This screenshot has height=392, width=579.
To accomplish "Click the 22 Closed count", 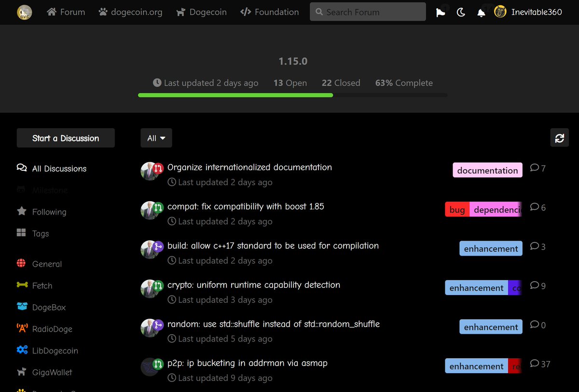I will [341, 83].
